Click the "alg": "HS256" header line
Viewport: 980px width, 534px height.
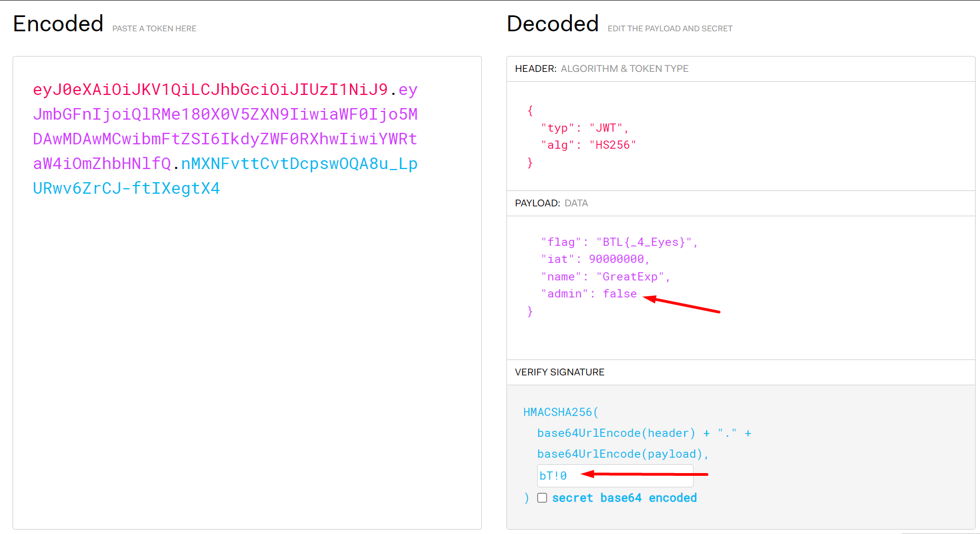point(588,145)
